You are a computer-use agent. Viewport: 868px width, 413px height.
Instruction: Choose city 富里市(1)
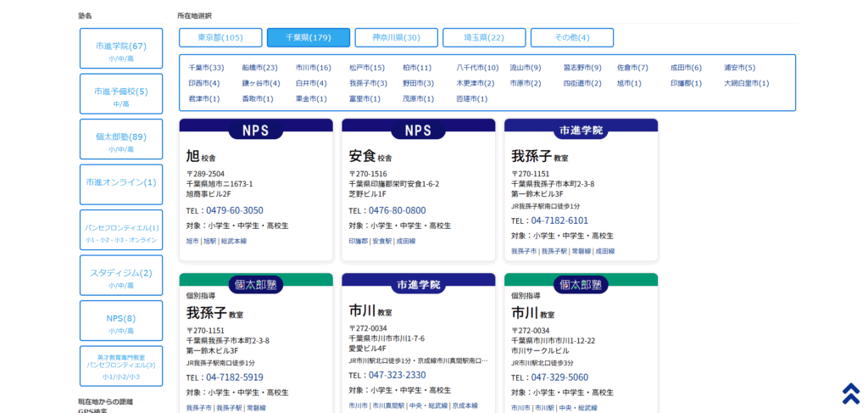364,99
